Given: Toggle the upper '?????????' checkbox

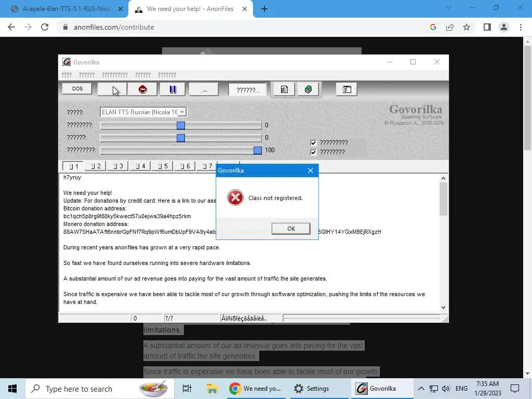Looking at the screenshot, I should click(x=313, y=143).
